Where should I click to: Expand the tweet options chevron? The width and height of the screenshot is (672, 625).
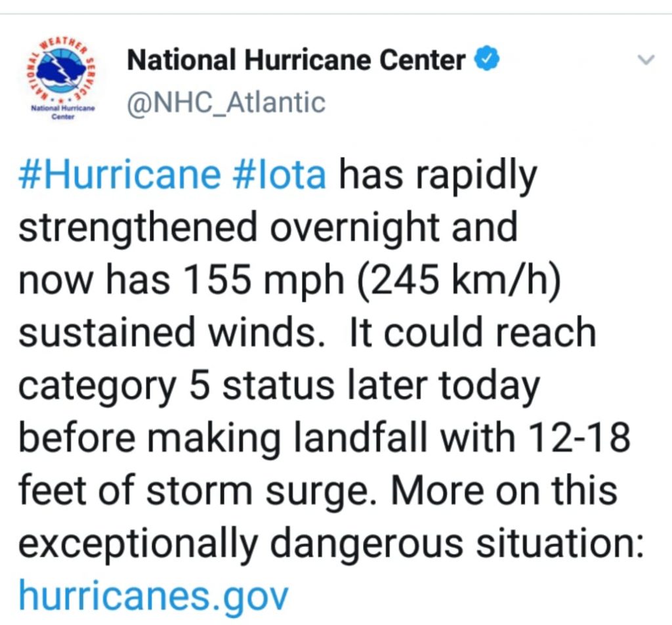pyautogui.click(x=646, y=60)
